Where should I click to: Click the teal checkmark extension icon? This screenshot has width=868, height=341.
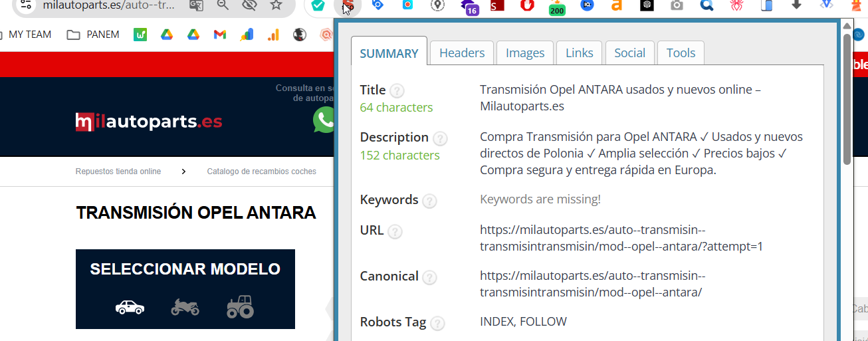(318, 6)
